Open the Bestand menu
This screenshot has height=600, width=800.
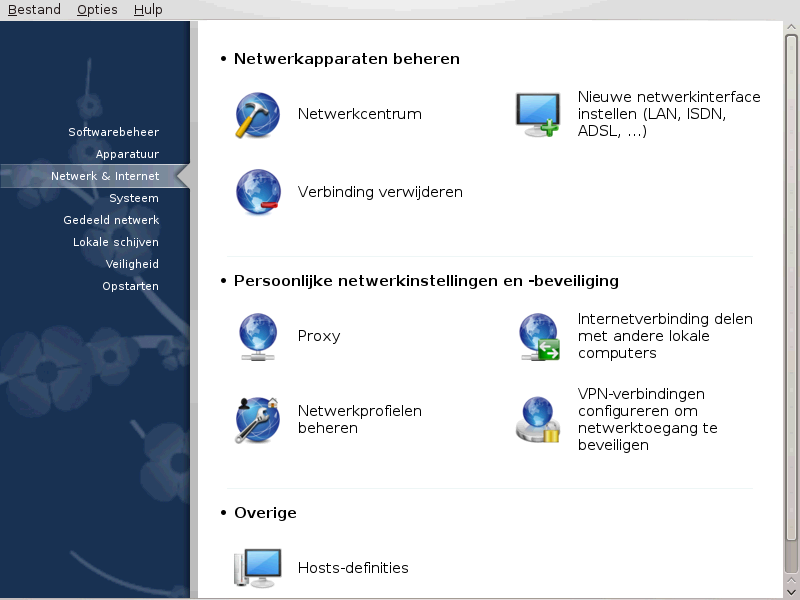pos(34,10)
